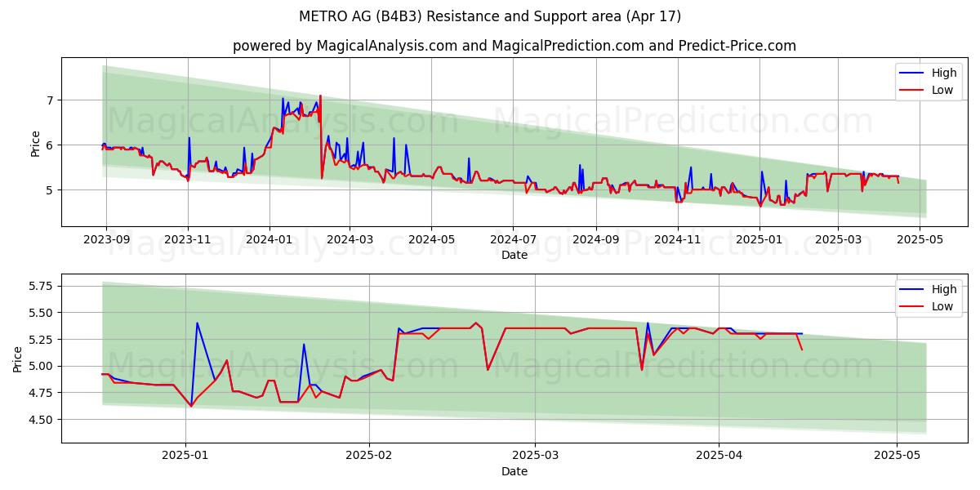Click the price tick '4.50' on bottom chart

point(41,420)
